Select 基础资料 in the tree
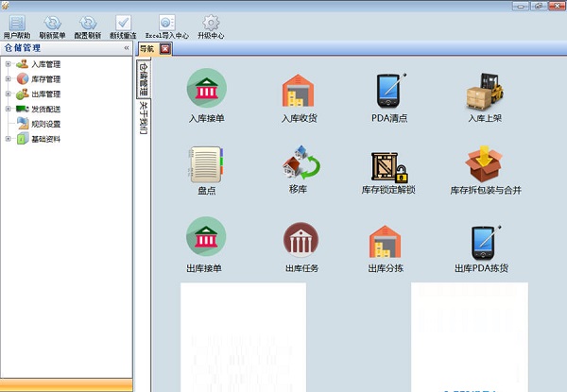The image size is (567, 392). [x=45, y=139]
